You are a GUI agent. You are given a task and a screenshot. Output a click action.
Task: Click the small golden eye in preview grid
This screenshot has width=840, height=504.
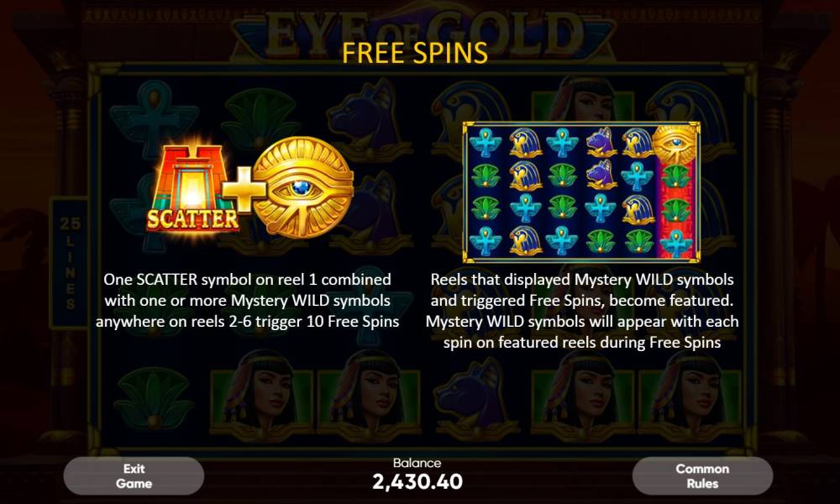pyautogui.click(x=675, y=144)
